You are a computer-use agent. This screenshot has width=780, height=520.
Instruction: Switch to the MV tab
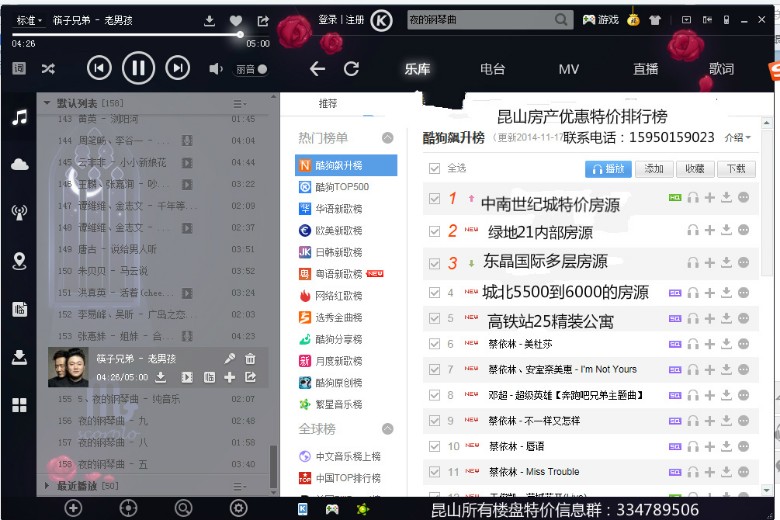[569, 69]
